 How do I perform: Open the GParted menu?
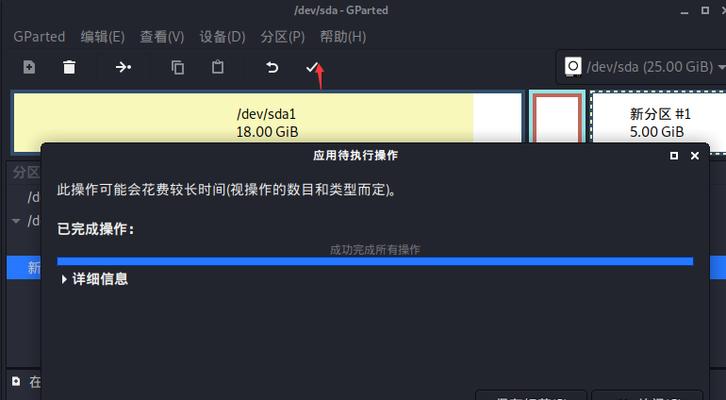[x=39, y=37]
